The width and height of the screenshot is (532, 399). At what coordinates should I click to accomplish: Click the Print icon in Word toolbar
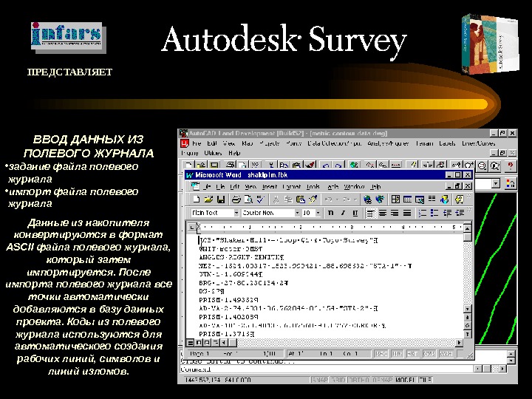click(236, 199)
